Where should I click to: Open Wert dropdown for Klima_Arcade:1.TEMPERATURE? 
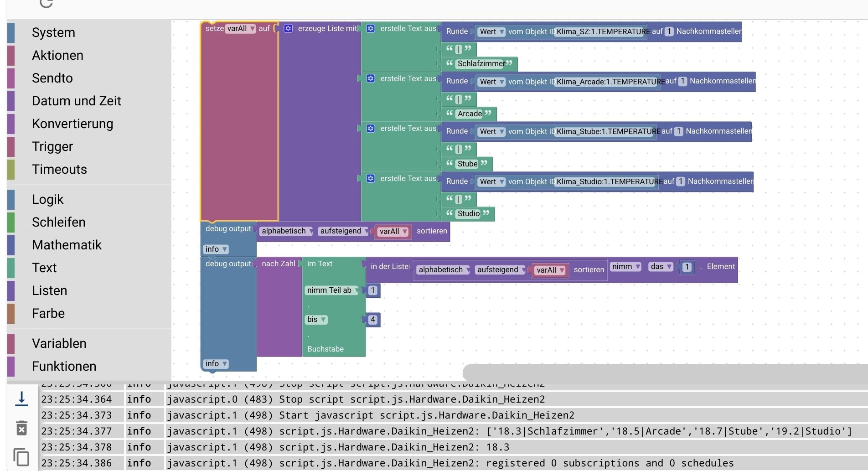tap(491, 82)
